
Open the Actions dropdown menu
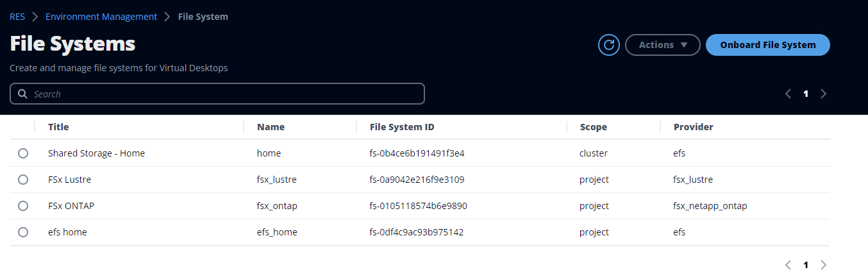pos(662,45)
